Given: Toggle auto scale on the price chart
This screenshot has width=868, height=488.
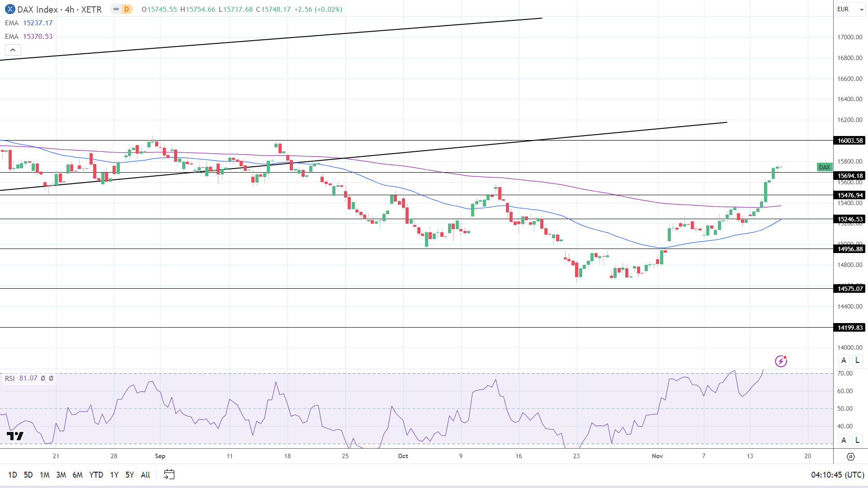Looking at the screenshot, I should pos(844,360).
